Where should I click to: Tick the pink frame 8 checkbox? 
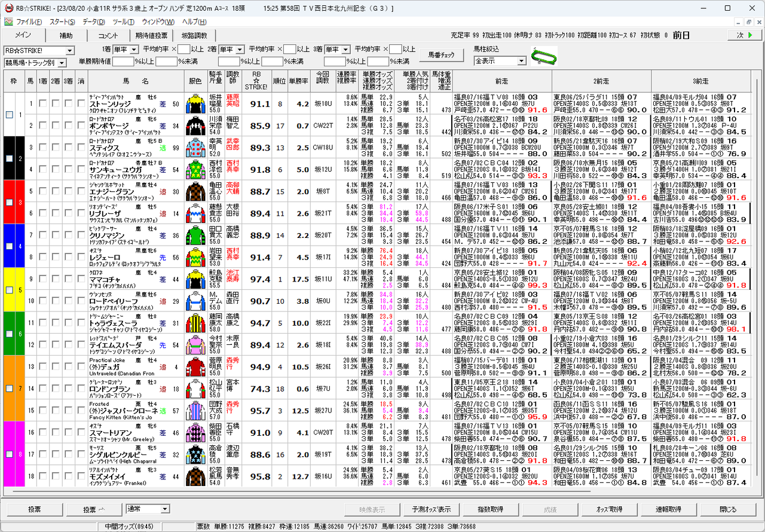tap(9, 454)
